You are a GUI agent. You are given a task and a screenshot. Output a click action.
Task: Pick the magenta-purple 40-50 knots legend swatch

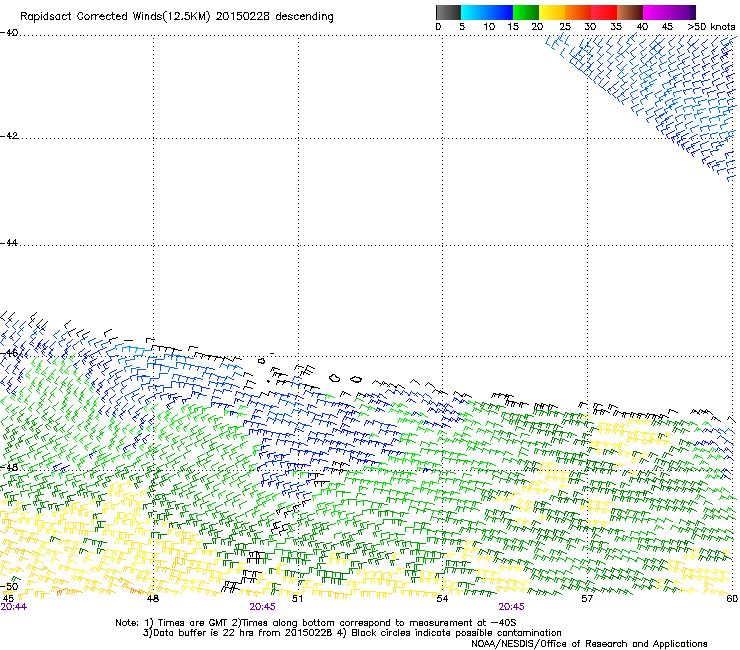pyautogui.click(x=669, y=12)
